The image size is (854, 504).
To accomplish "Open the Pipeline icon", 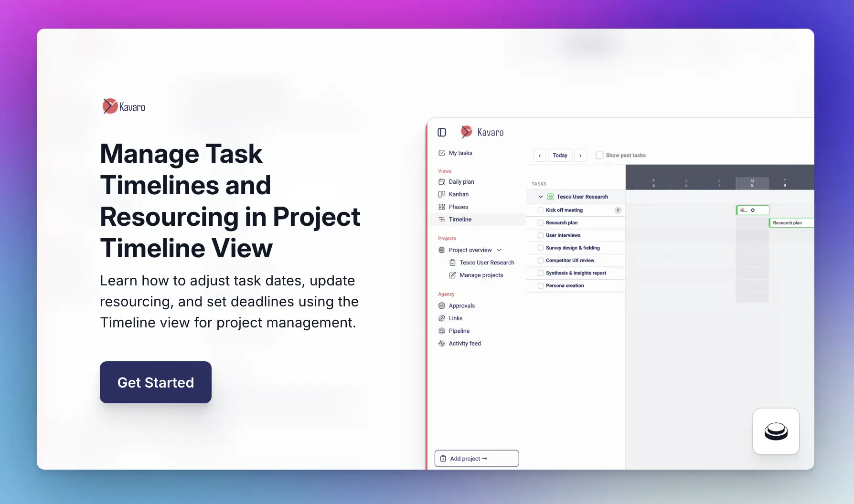I will point(442,331).
